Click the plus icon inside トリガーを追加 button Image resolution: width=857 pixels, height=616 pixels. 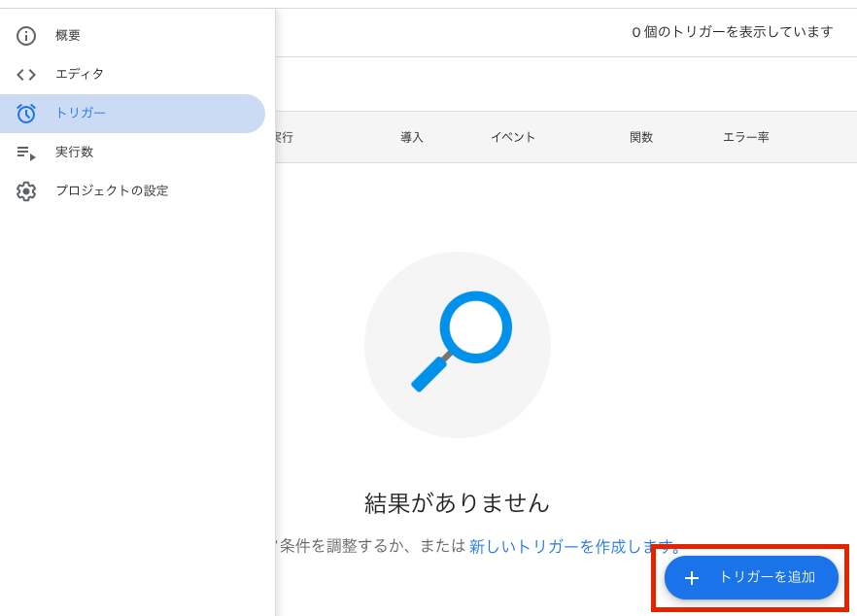coord(692,577)
